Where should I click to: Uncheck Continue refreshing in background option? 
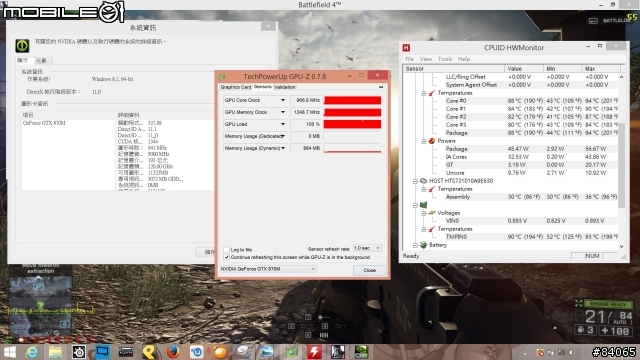tap(227, 257)
